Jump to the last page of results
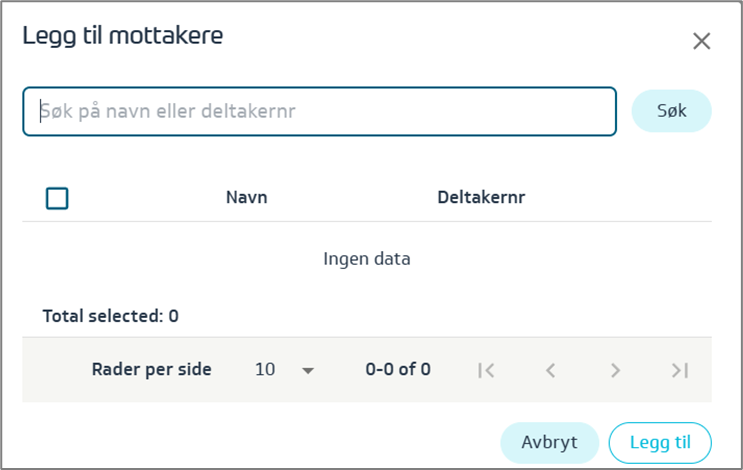Screen dimensions: 743x470 pyautogui.click(x=680, y=370)
